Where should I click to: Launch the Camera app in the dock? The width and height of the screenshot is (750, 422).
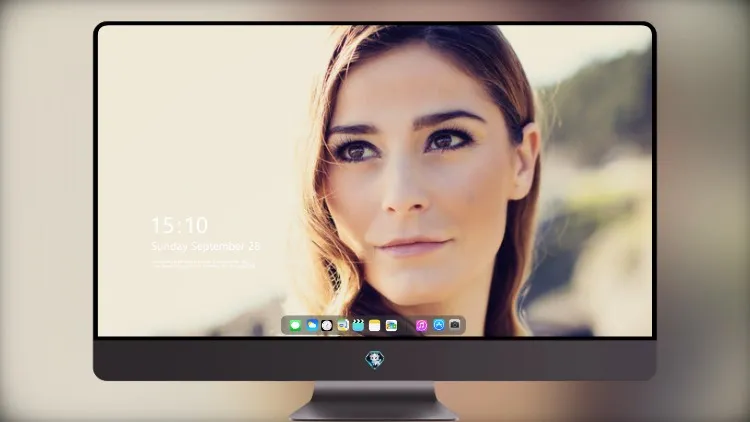pyautogui.click(x=455, y=325)
